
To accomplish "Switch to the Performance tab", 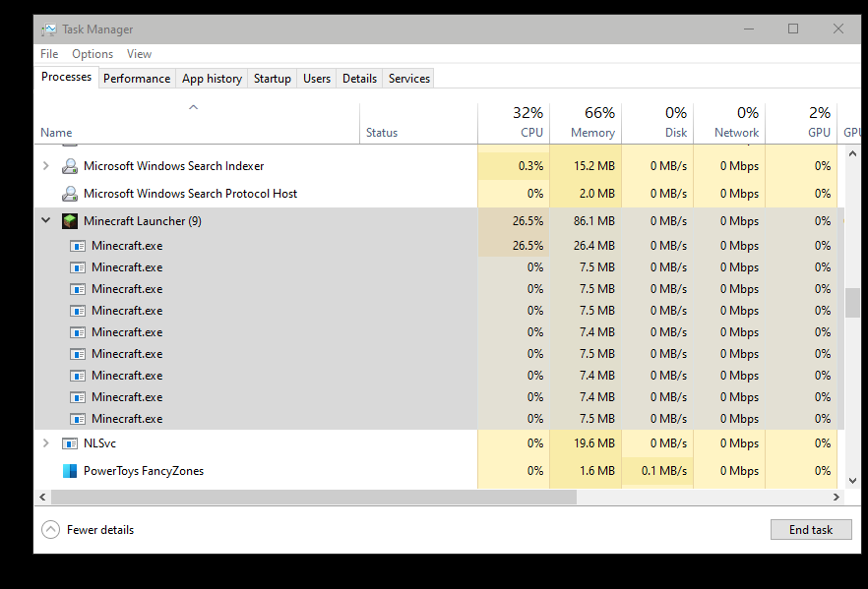I will point(137,79).
